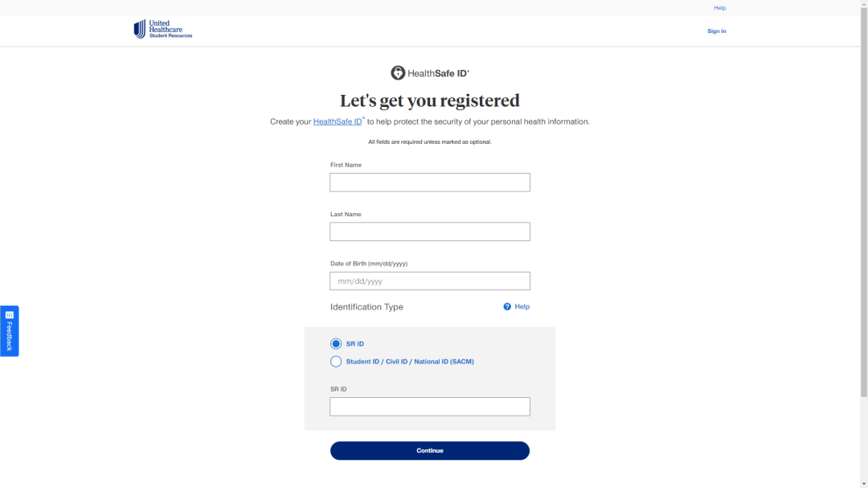Open the Help link in the top bar

click(x=719, y=8)
